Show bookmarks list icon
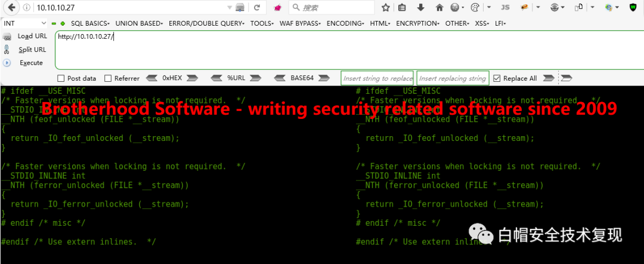The height and width of the screenshot is (264, 644). point(402,7)
